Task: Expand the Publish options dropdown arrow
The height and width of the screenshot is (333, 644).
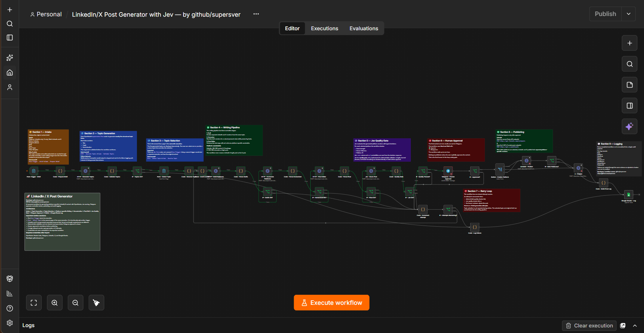Action: click(x=629, y=14)
